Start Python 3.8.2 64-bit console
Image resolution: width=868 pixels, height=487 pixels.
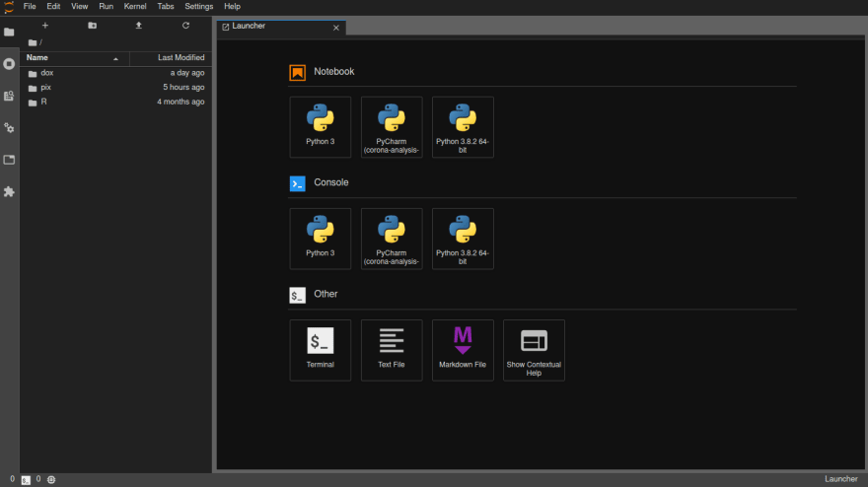point(463,239)
